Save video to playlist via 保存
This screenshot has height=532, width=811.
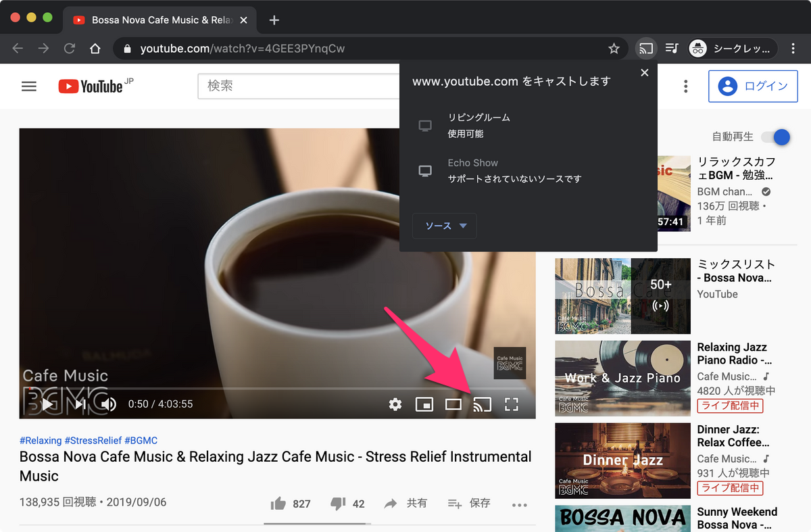tap(469, 504)
